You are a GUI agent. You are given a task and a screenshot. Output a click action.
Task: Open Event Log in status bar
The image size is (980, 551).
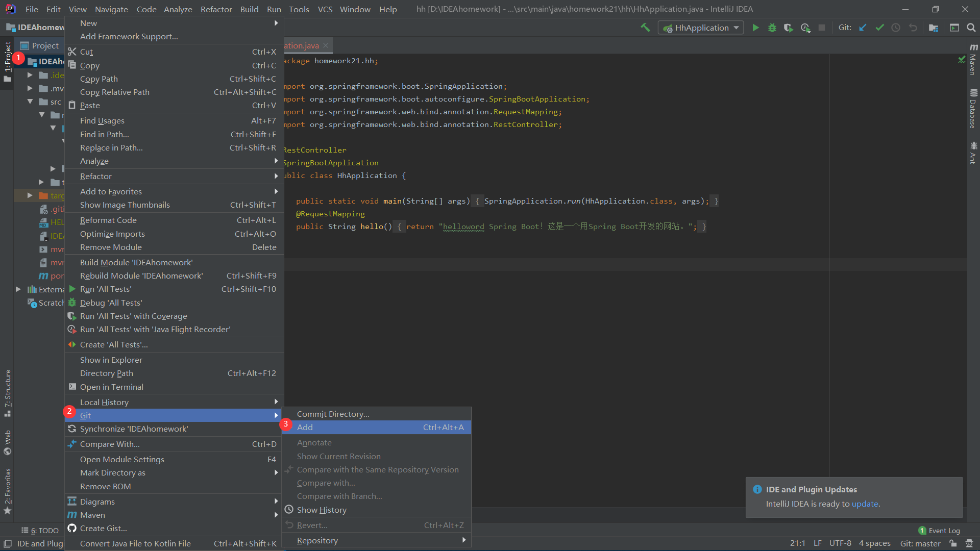939,531
